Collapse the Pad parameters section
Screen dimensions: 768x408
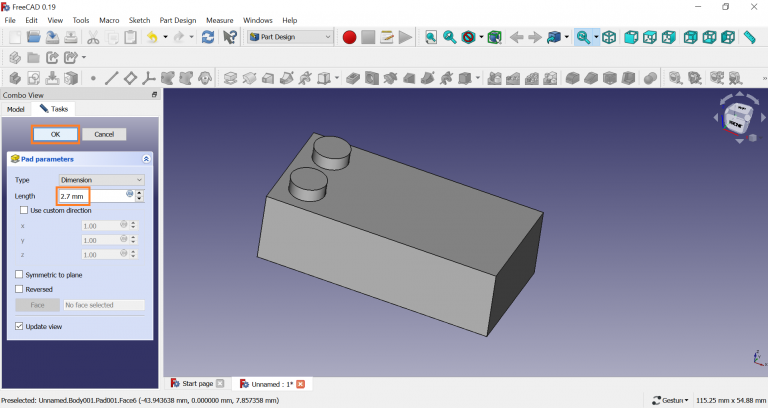(x=146, y=159)
